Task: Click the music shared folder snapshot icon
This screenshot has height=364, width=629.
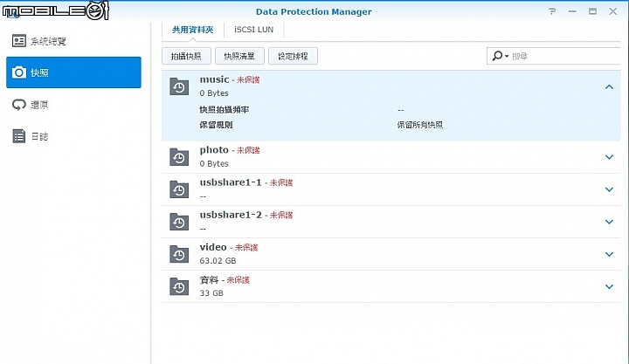Action: click(x=179, y=86)
